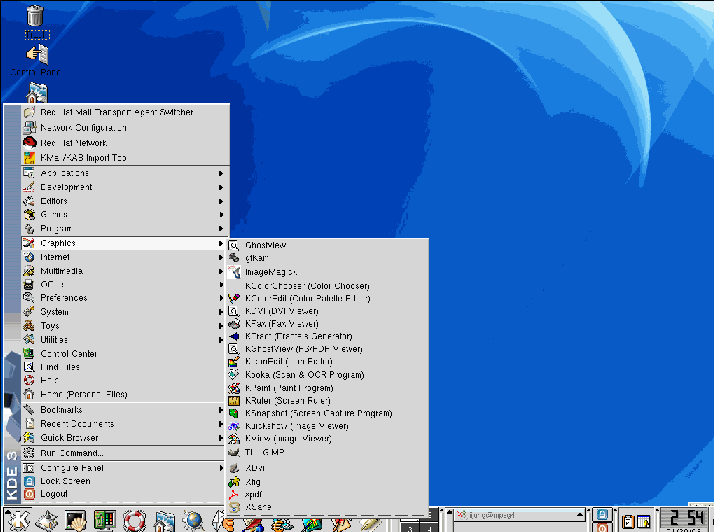Switch to virtual desktop 3 in pager
The width and height of the screenshot is (714, 532).
(x=410, y=527)
